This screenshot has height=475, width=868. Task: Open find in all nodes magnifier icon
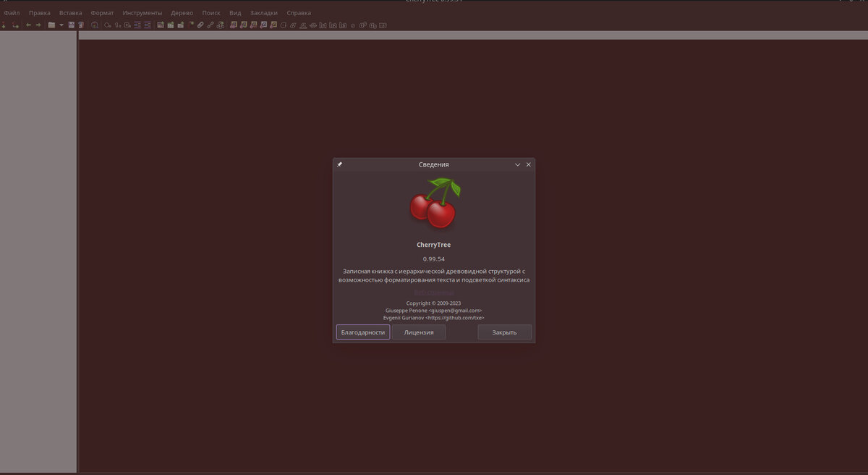pos(95,25)
